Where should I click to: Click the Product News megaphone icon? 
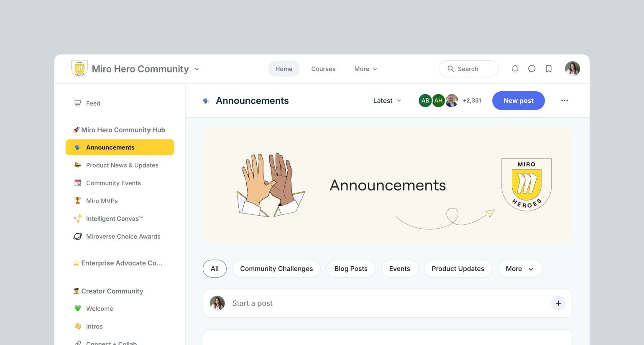pyautogui.click(x=77, y=165)
